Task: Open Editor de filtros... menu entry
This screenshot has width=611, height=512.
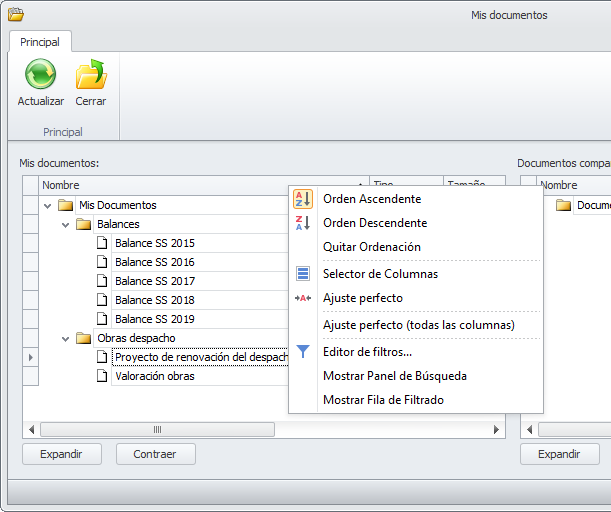Action: coord(416,352)
